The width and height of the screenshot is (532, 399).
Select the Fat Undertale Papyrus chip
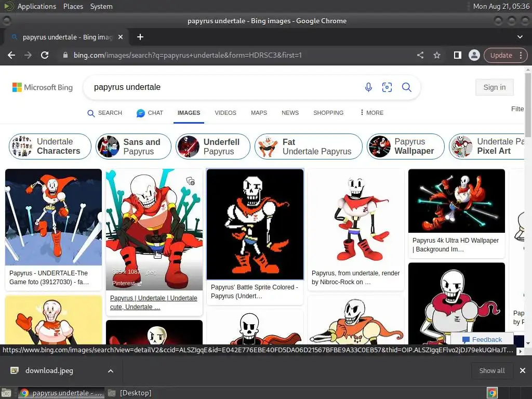[309, 147]
